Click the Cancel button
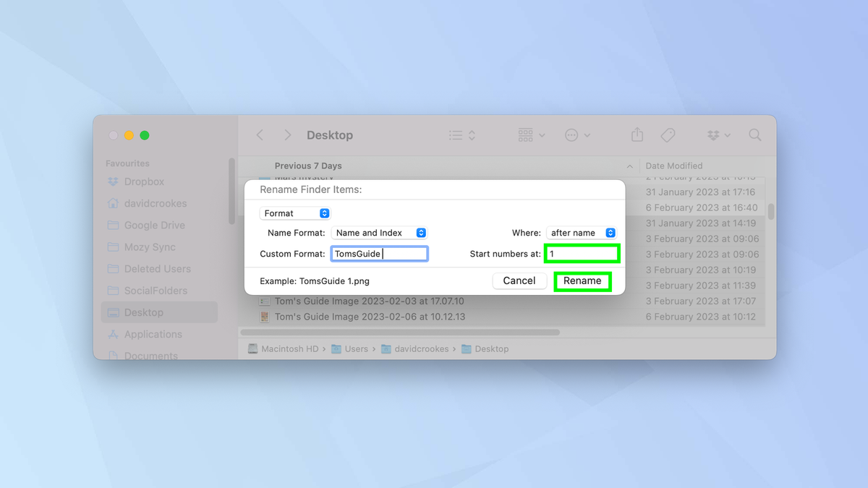868x488 pixels. (x=519, y=281)
